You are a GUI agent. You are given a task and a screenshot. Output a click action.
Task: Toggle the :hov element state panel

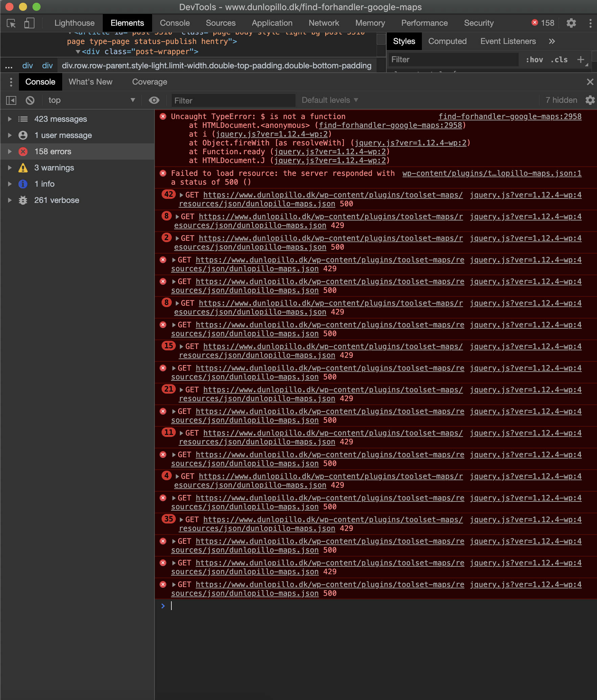(534, 60)
